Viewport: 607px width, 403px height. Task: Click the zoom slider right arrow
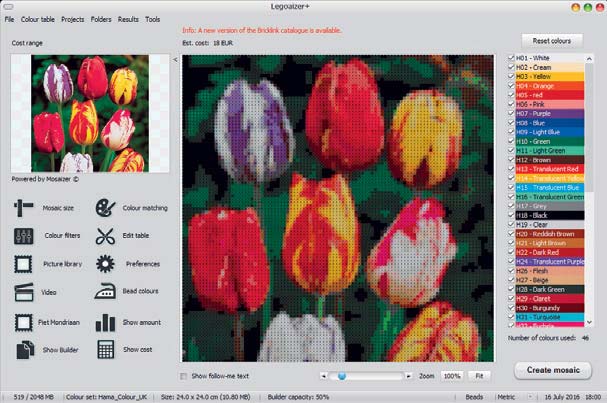(408, 376)
